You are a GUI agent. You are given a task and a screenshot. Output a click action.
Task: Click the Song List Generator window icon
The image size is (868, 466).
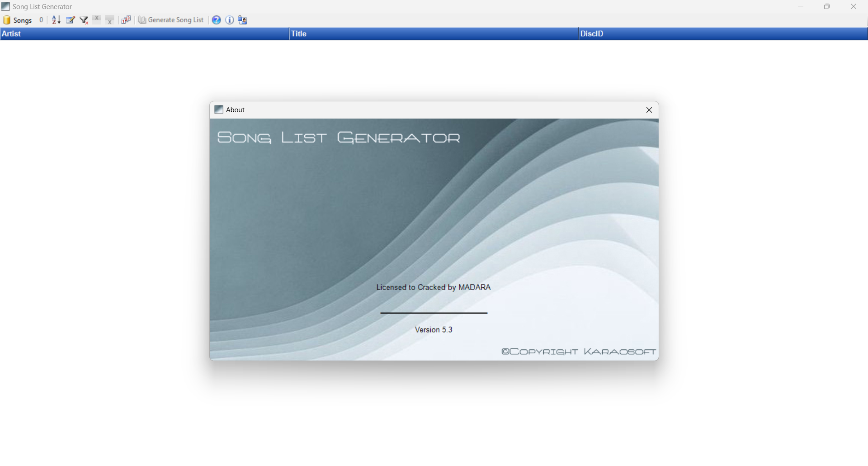click(5, 6)
